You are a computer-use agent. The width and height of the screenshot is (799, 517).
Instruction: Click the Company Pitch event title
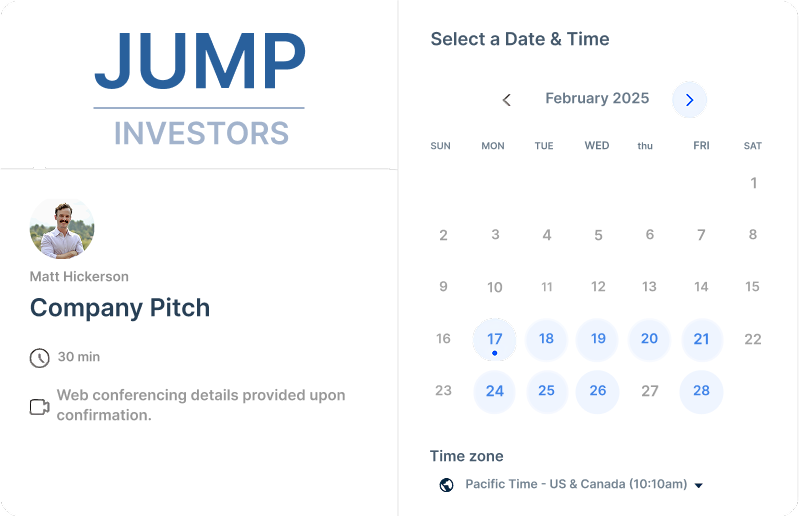click(x=120, y=307)
